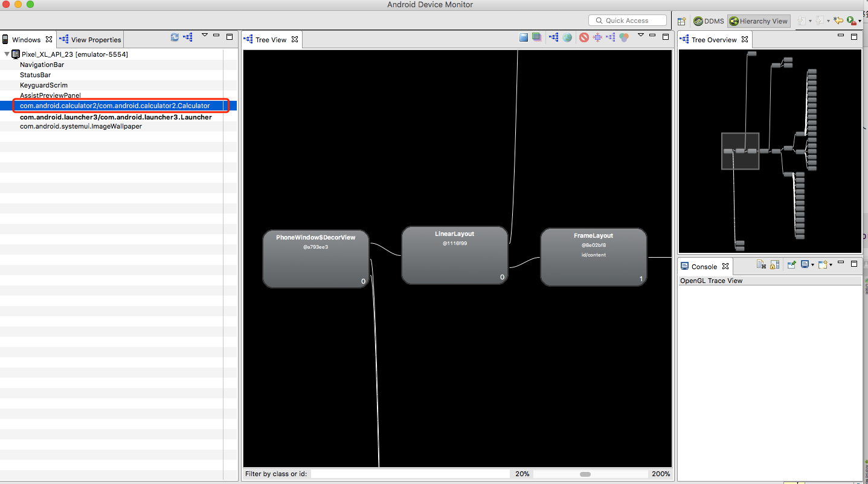The height and width of the screenshot is (484, 868).
Task: Select Pixel_XL_API_23 [emulator-5554] device row
Action: point(75,54)
